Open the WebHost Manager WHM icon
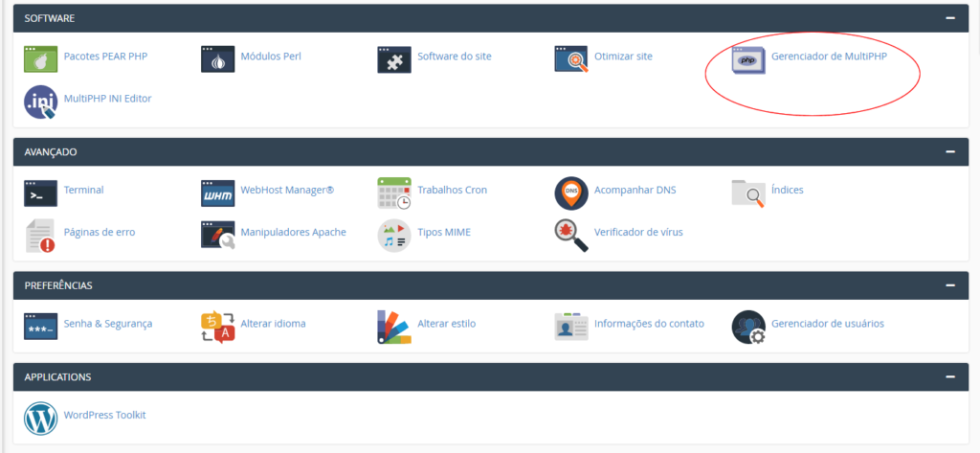This screenshot has height=453, width=980. (x=217, y=193)
